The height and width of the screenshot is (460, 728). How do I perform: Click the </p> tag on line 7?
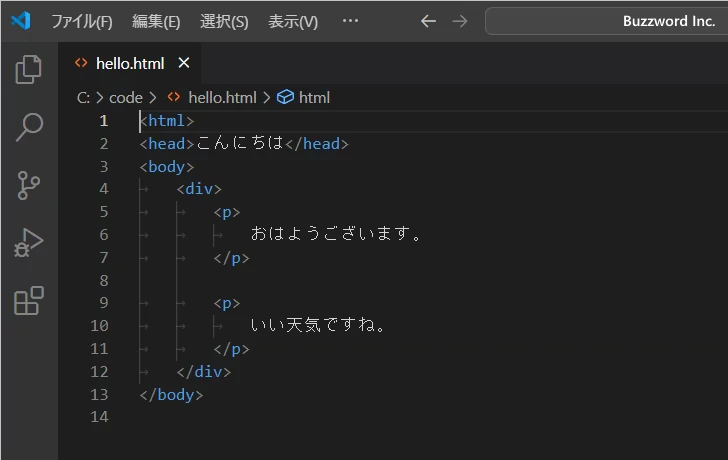click(x=232, y=258)
